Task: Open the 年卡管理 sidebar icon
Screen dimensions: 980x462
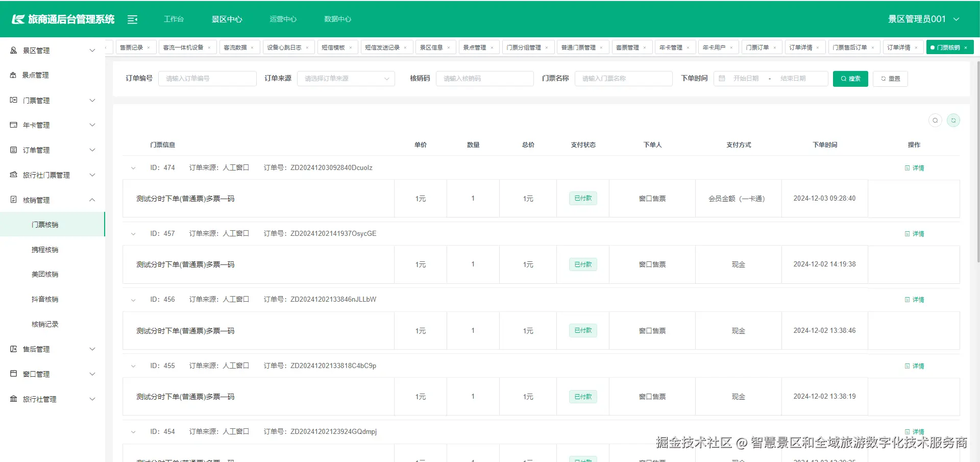Action: pyautogui.click(x=13, y=125)
